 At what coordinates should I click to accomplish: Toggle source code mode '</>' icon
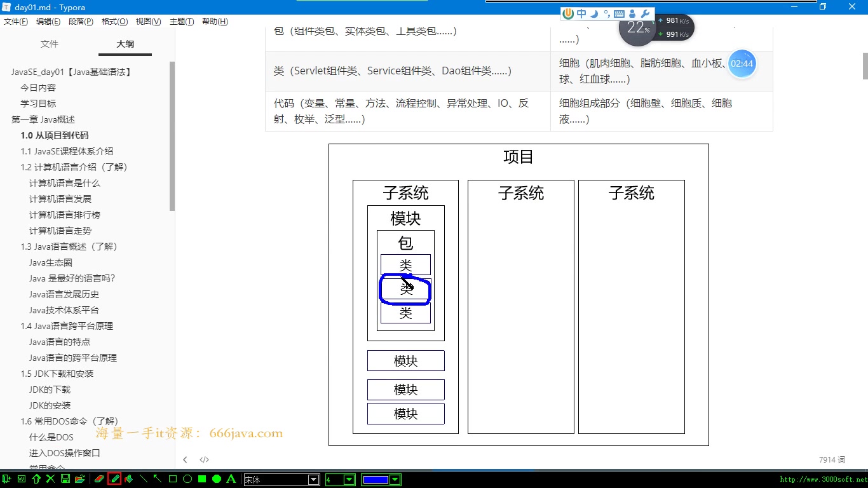point(204,459)
